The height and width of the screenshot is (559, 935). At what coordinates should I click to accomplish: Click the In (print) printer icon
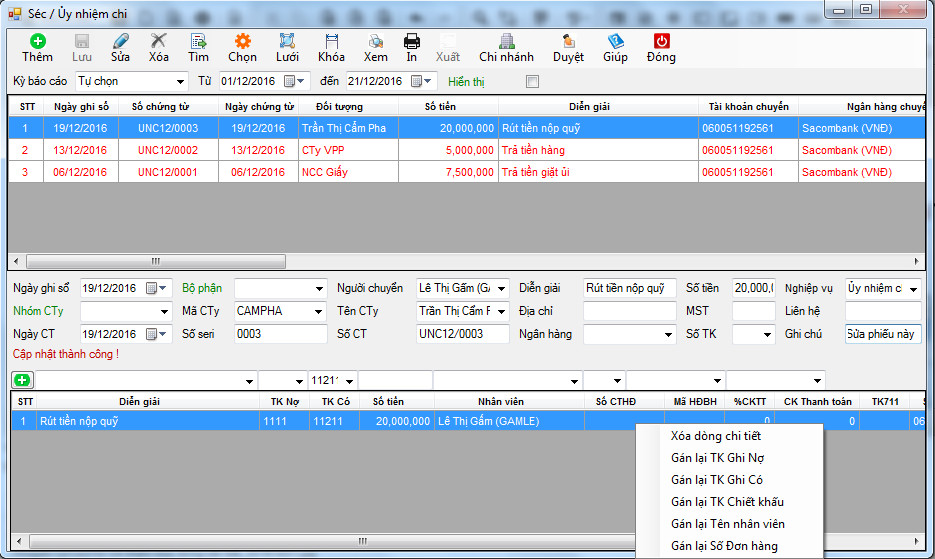point(411,41)
